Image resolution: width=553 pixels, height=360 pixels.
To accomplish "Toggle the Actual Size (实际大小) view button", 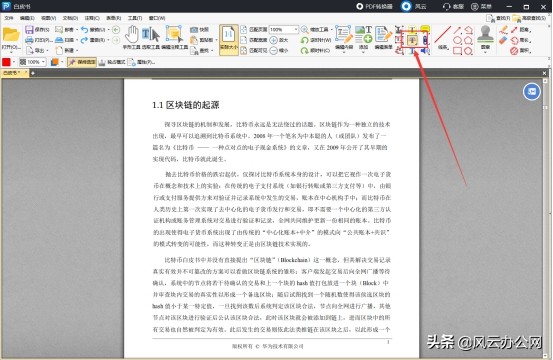I will [x=229, y=40].
